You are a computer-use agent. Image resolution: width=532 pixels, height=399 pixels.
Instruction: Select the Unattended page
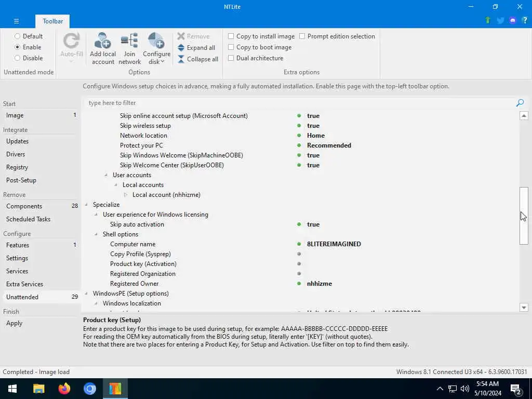(x=41, y=297)
